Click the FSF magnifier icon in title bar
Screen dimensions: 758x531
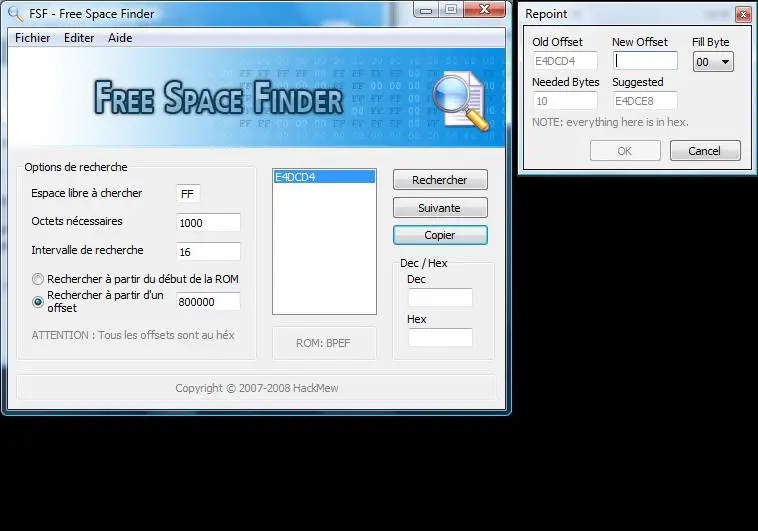(15, 14)
